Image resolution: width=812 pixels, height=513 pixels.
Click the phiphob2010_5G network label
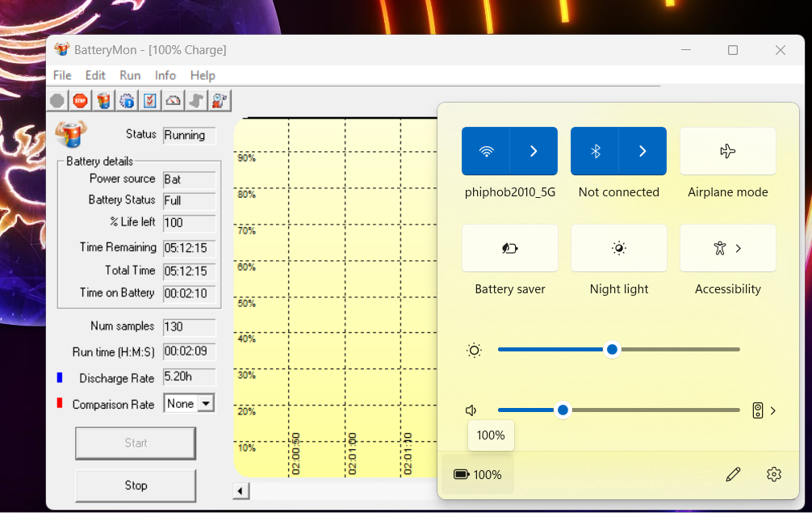coord(509,192)
